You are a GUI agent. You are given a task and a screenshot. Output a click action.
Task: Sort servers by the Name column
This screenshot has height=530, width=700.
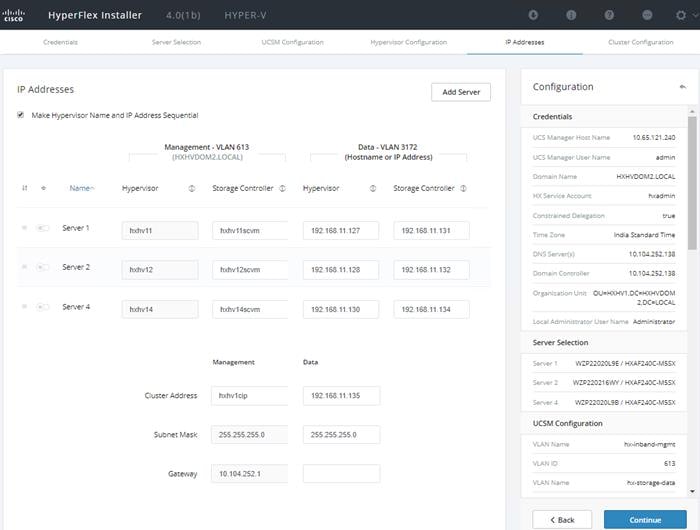(81, 188)
